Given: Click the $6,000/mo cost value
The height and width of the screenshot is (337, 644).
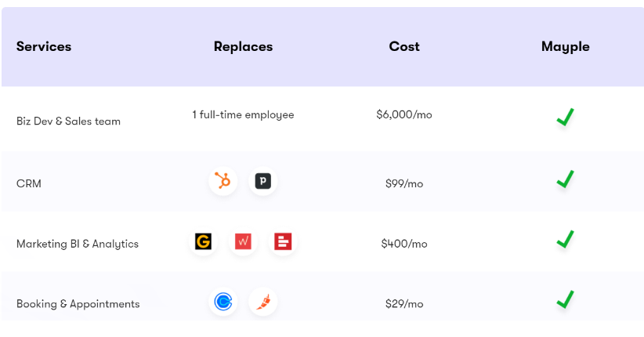Looking at the screenshot, I should point(404,114).
